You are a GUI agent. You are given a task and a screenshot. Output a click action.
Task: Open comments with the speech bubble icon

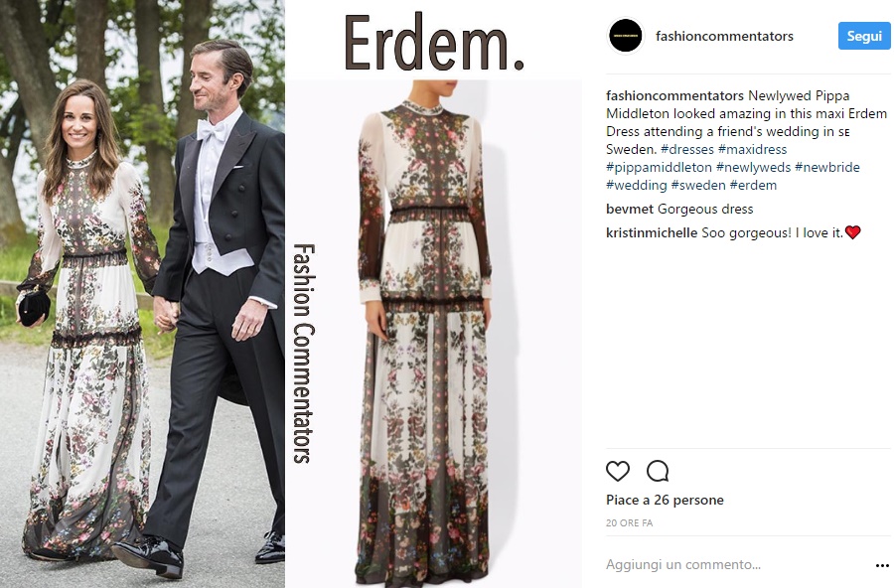(658, 471)
